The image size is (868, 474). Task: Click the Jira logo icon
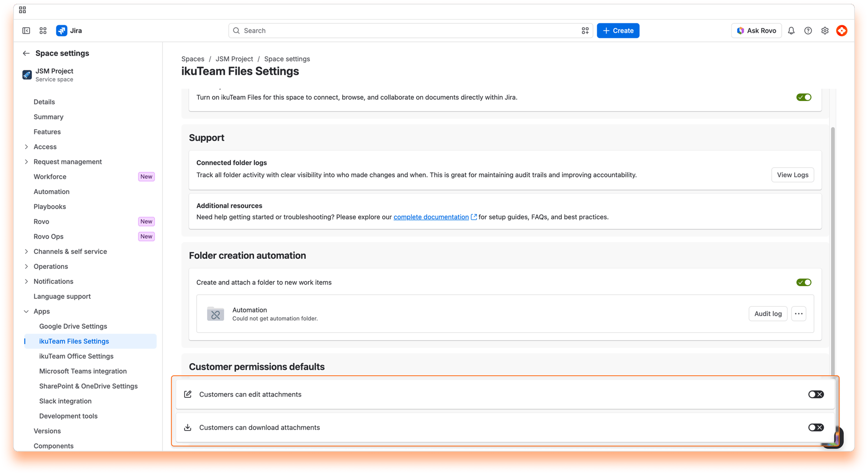point(61,30)
